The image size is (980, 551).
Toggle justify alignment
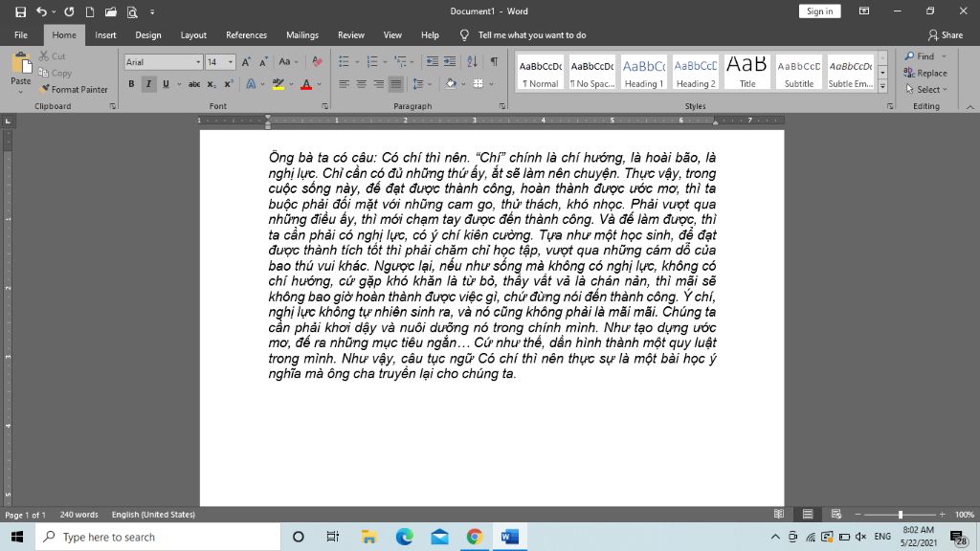tap(395, 84)
